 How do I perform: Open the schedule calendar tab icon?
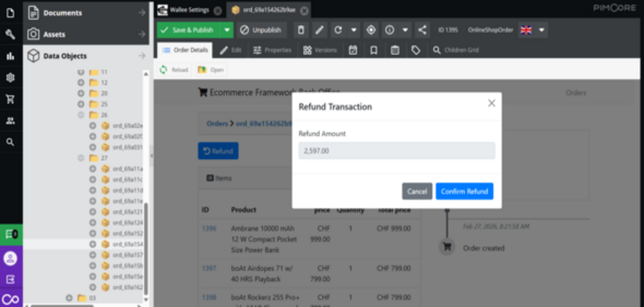click(x=353, y=50)
